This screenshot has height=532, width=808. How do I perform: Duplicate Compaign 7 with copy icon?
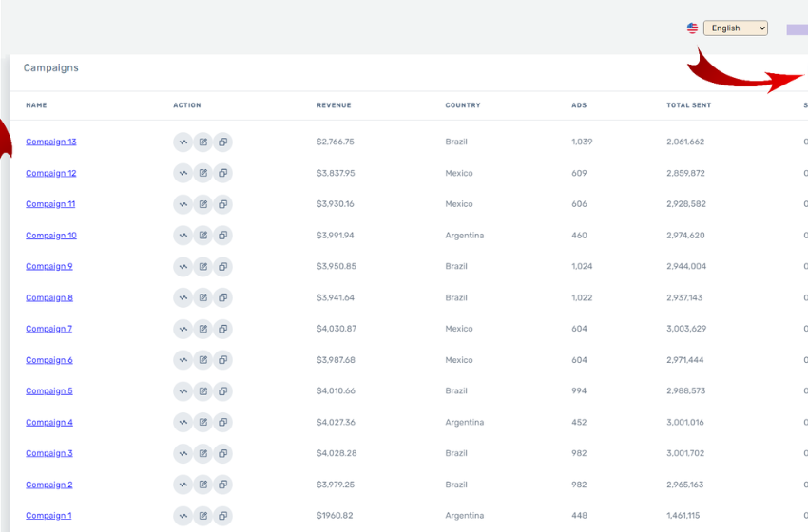click(x=222, y=329)
